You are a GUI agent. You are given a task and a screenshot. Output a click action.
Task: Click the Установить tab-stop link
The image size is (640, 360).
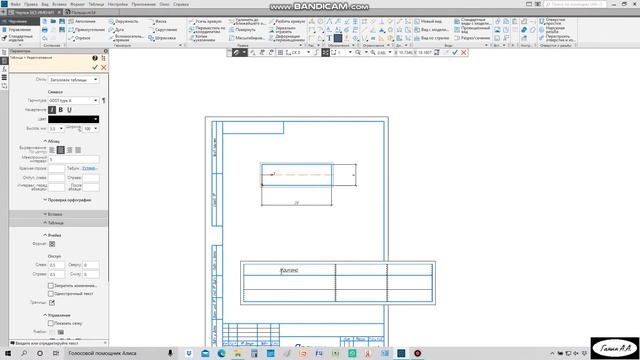click(89, 168)
